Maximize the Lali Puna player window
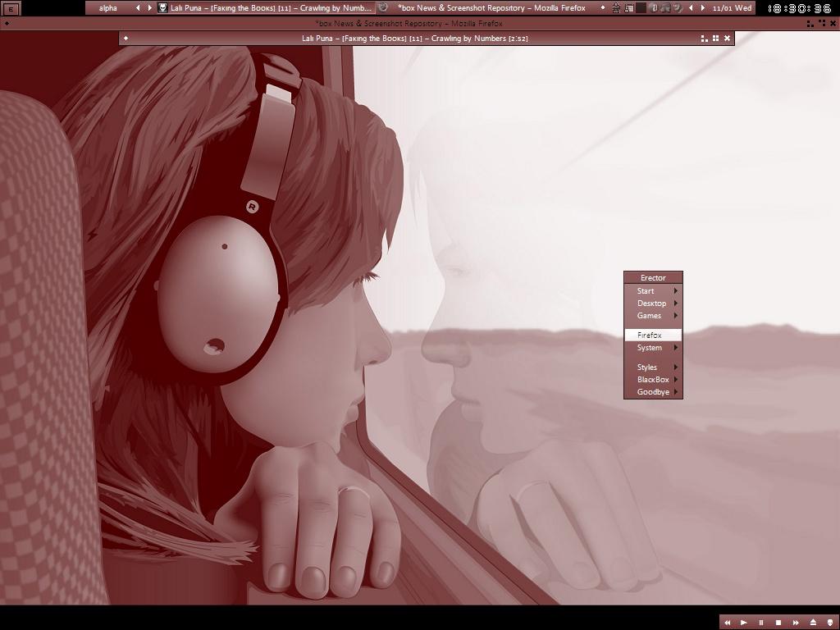This screenshot has width=840, height=630. pos(715,39)
